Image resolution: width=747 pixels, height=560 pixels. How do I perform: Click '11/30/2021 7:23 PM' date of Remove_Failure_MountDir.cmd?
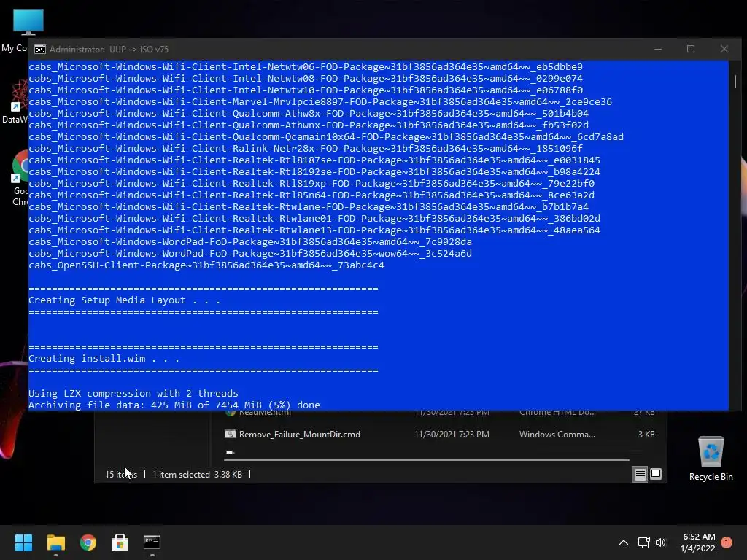click(452, 435)
